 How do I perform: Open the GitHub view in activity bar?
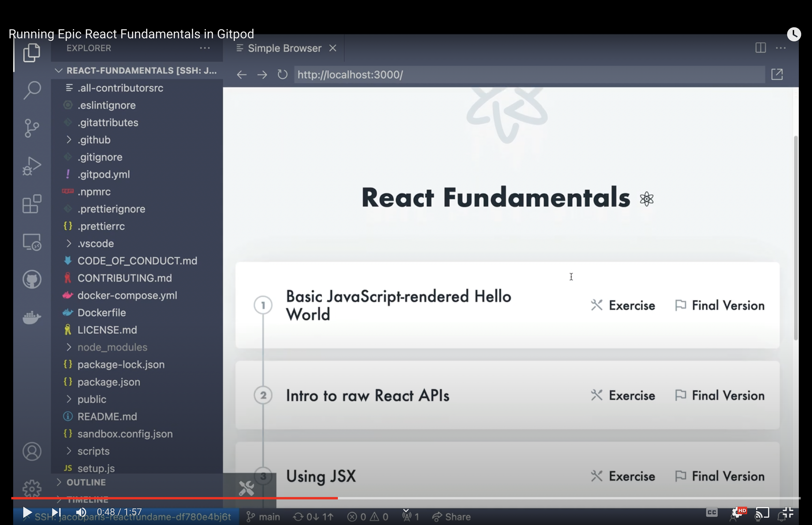point(32,280)
